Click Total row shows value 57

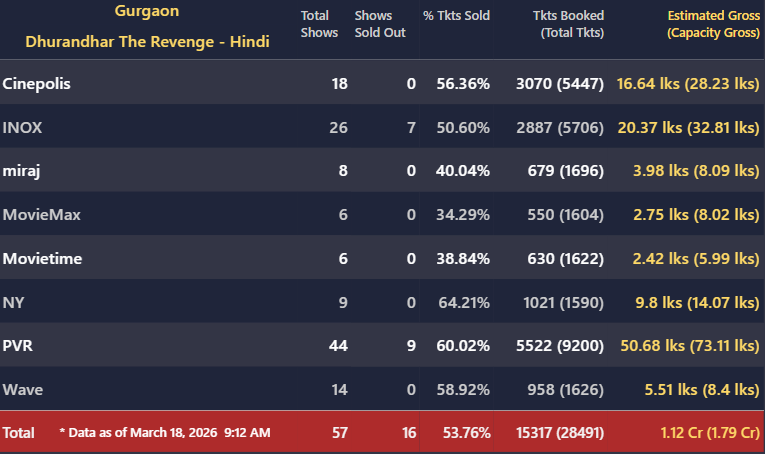(340, 433)
